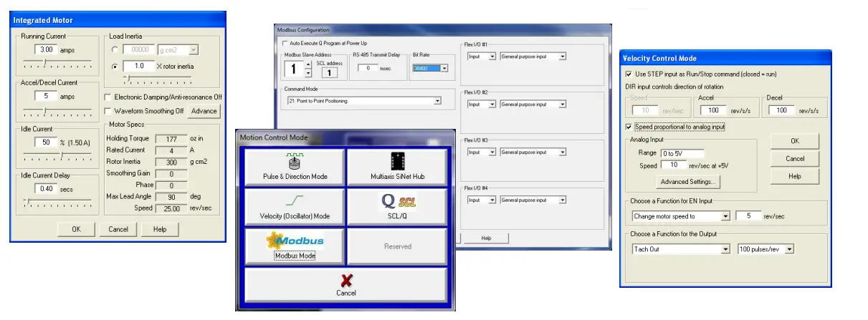Click the Running Current amps field
The height and width of the screenshot is (320, 868).
pos(47,50)
